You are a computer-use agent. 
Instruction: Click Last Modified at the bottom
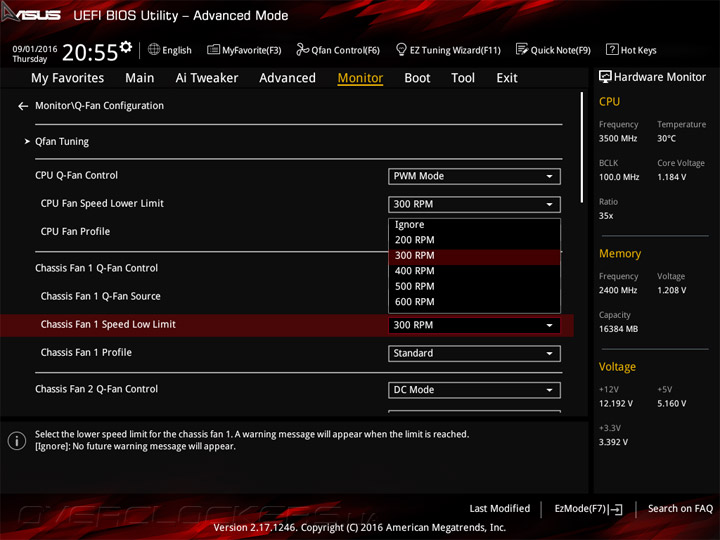(x=500, y=509)
